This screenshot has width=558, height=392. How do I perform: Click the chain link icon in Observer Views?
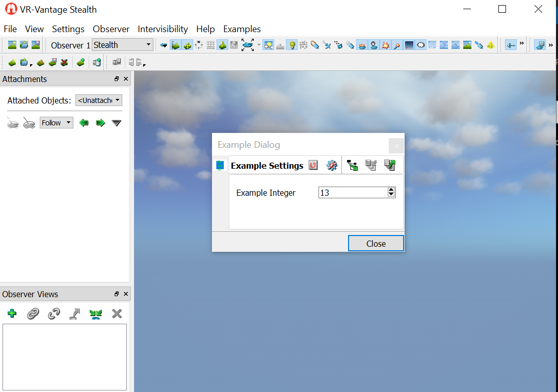pyautogui.click(x=33, y=313)
